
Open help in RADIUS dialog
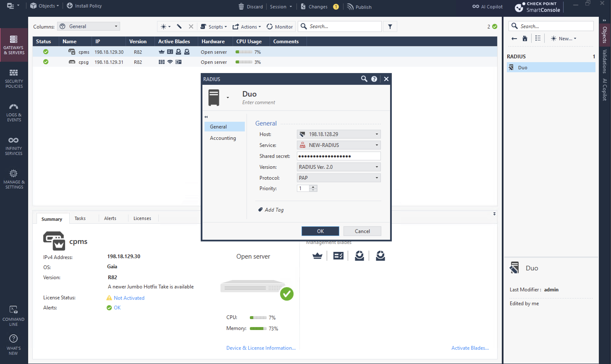click(374, 79)
